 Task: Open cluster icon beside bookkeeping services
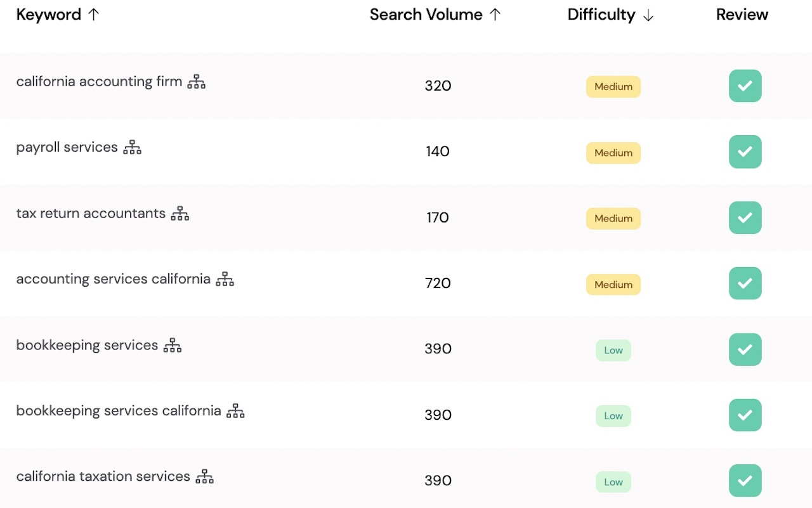pyautogui.click(x=173, y=346)
